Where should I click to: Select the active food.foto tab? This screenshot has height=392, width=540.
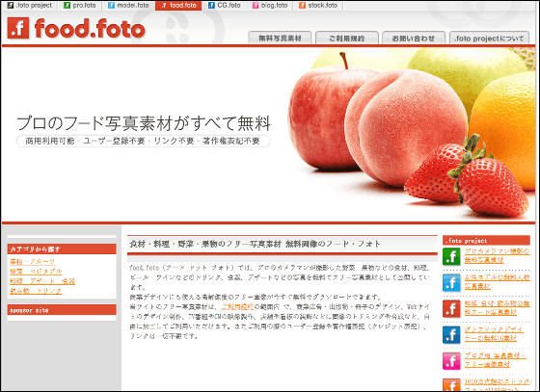178,6
